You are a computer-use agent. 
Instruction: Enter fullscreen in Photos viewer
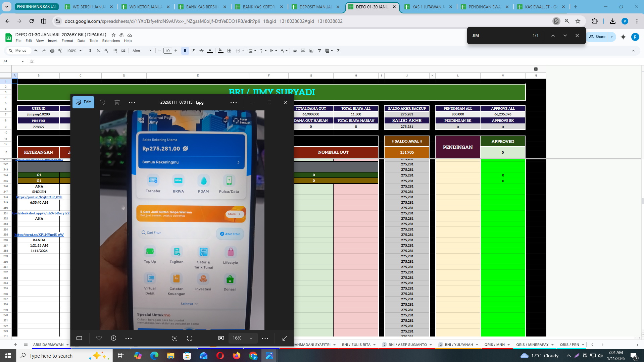(285, 338)
